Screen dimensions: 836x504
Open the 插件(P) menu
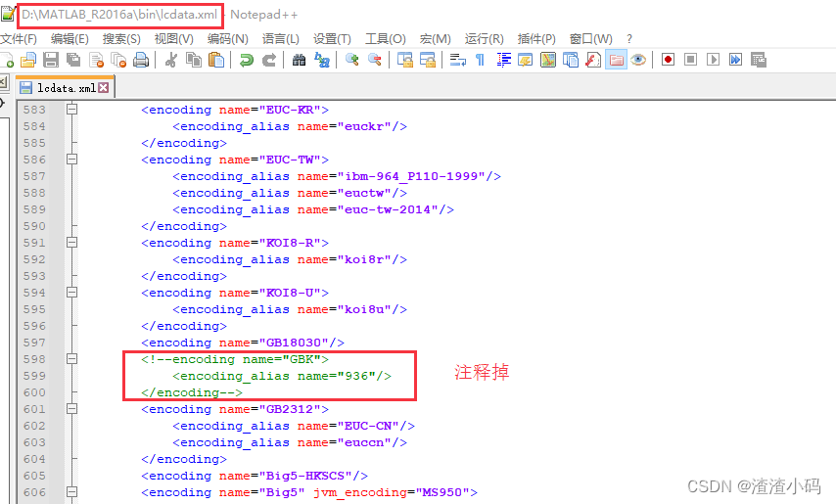pyautogui.click(x=536, y=39)
